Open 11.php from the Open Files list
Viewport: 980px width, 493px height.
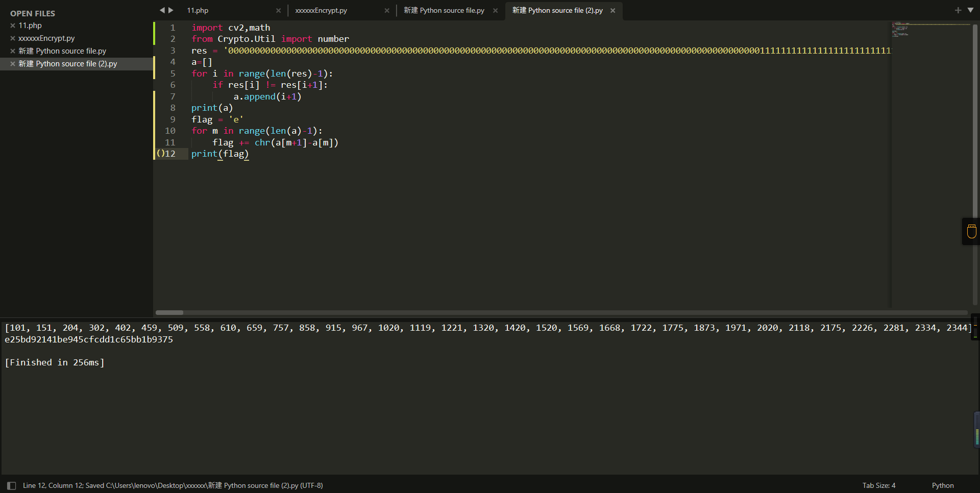tap(30, 26)
